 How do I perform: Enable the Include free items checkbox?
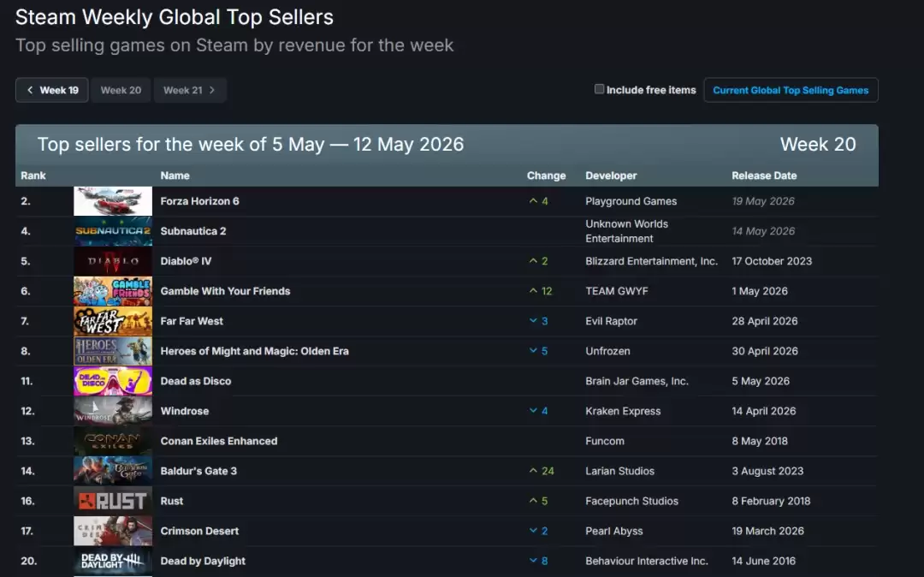coord(599,89)
